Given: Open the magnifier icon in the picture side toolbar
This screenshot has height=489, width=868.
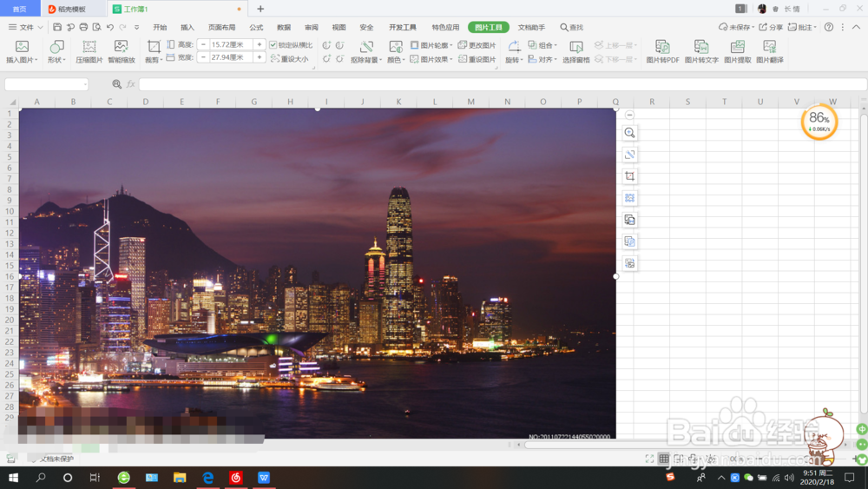Looking at the screenshot, I should point(629,133).
